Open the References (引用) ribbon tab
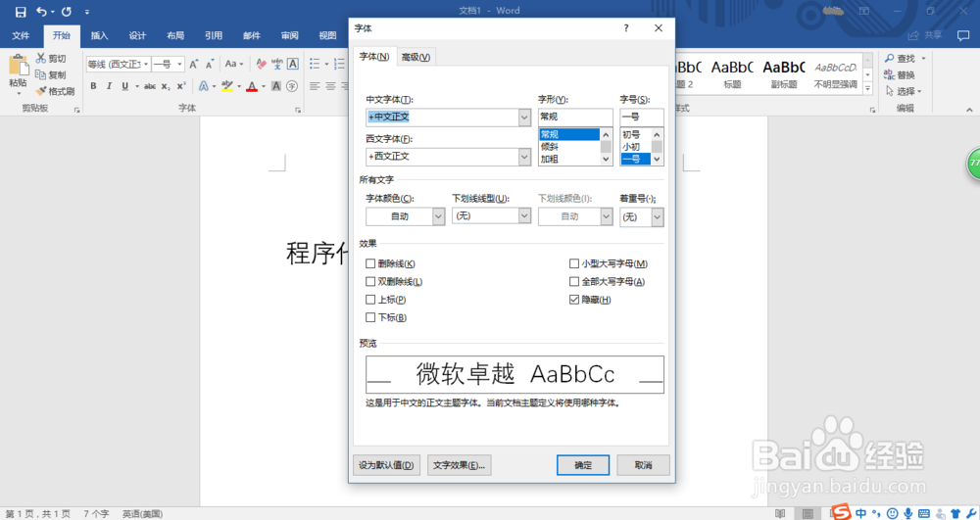The width and height of the screenshot is (980, 520). [214, 35]
